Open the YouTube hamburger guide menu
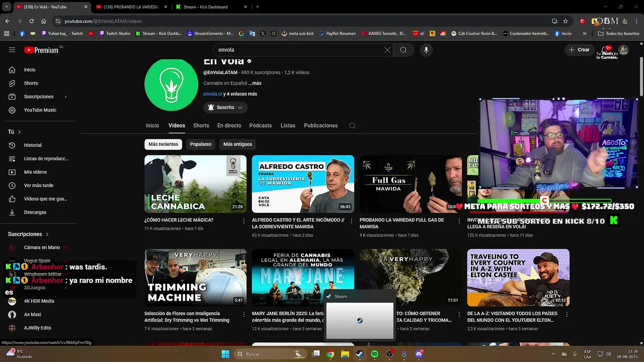The width and height of the screenshot is (644, 362). (12, 50)
